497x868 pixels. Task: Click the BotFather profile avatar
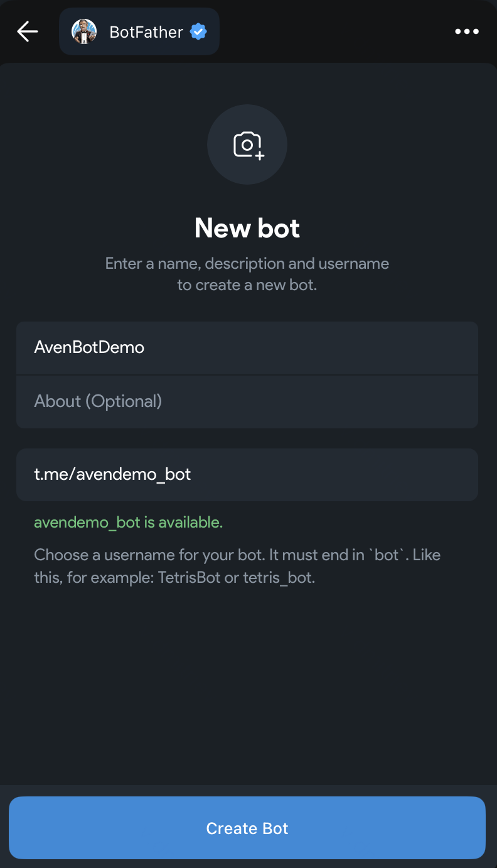click(x=84, y=31)
